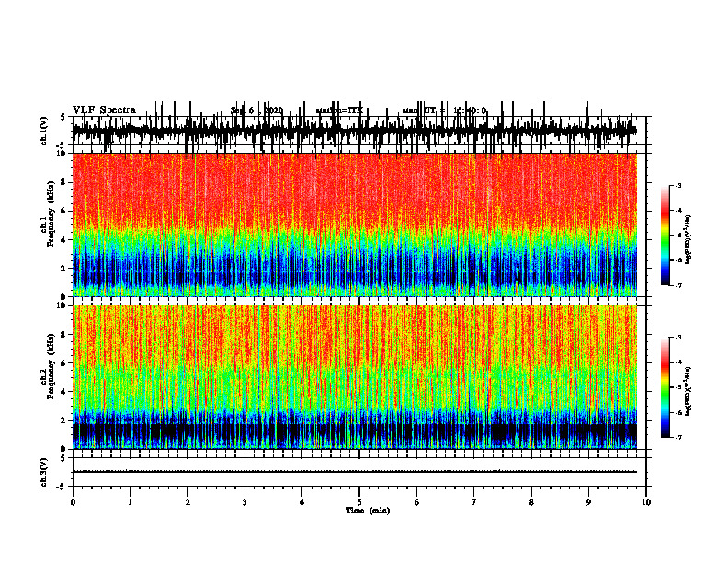Click the 6 kHz tick on ch.2 spectrogram axis
This screenshot has height=563, width=728.
click(63, 363)
